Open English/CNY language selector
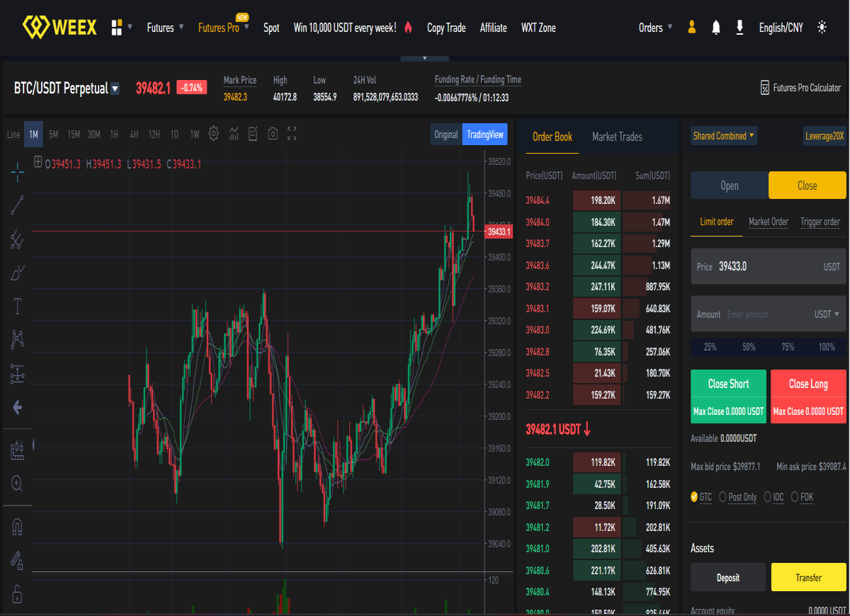This screenshot has width=850, height=616. pyautogui.click(x=781, y=28)
